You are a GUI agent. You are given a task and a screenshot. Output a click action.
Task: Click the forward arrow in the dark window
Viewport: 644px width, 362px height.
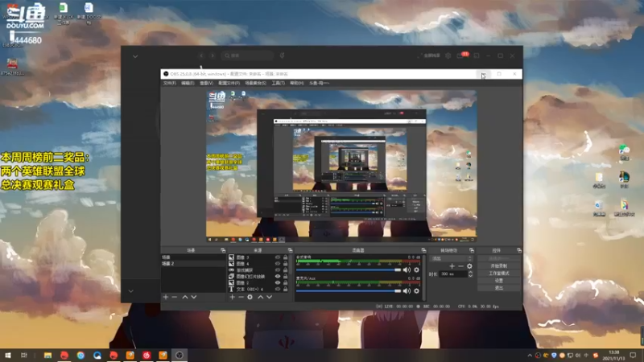coord(213,56)
